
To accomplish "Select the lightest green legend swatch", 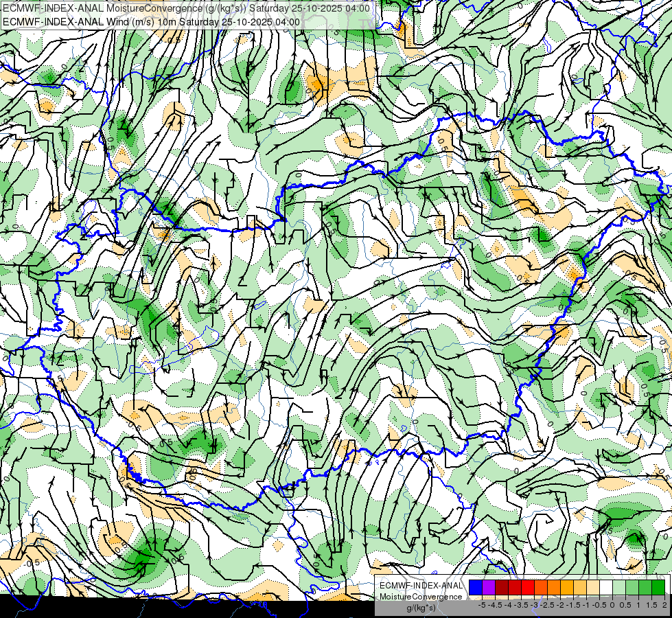I will point(619,587).
